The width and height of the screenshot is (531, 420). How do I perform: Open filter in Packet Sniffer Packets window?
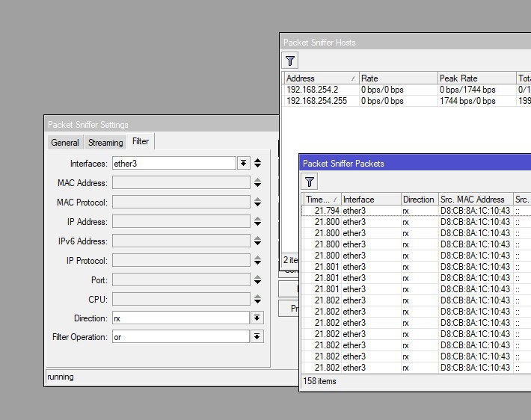point(309,182)
